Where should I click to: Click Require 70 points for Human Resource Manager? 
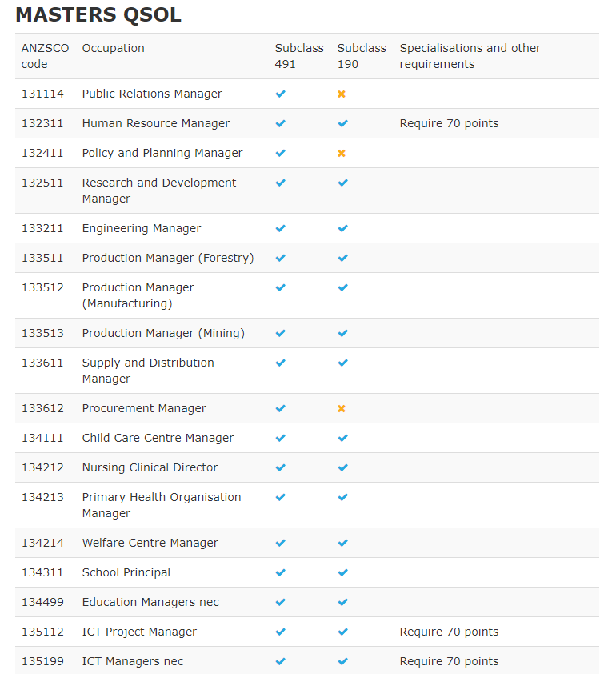pos(449,123)
